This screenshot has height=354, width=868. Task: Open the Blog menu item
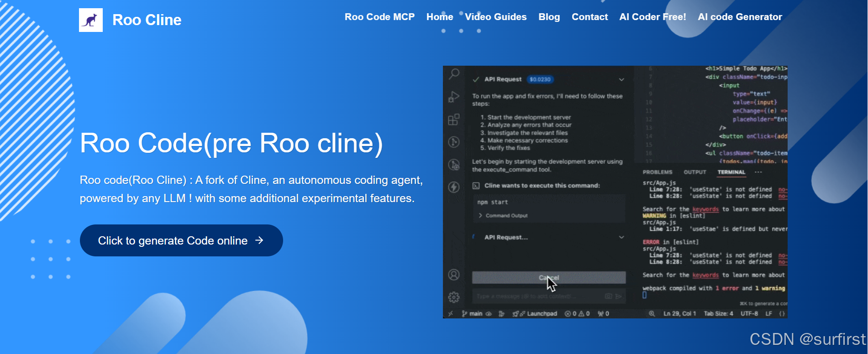click(549, 17)
